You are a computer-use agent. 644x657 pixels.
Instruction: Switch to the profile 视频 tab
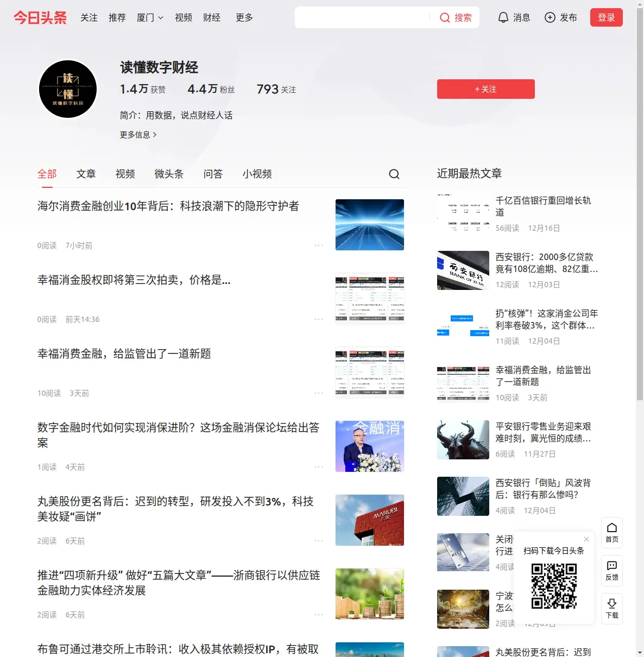pos(125,174)
